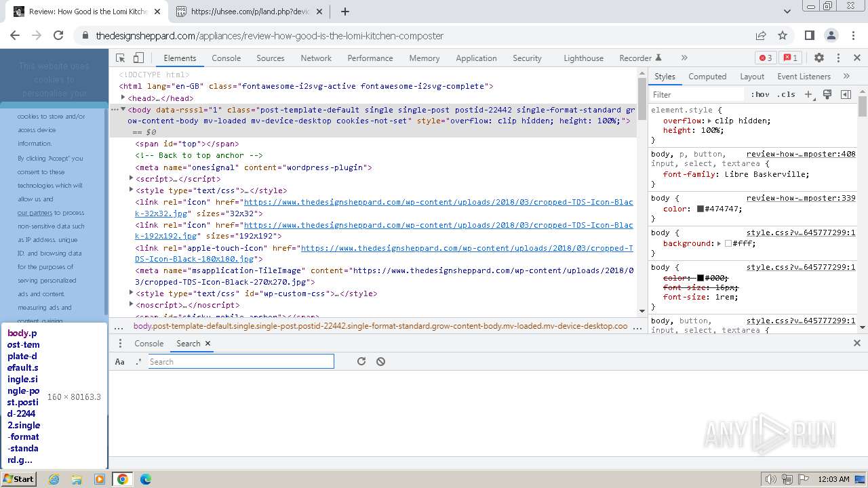Toggle computed styles sidebar icon
The width and height of the screenshot is (868, 488).
(x=846, y=95)
